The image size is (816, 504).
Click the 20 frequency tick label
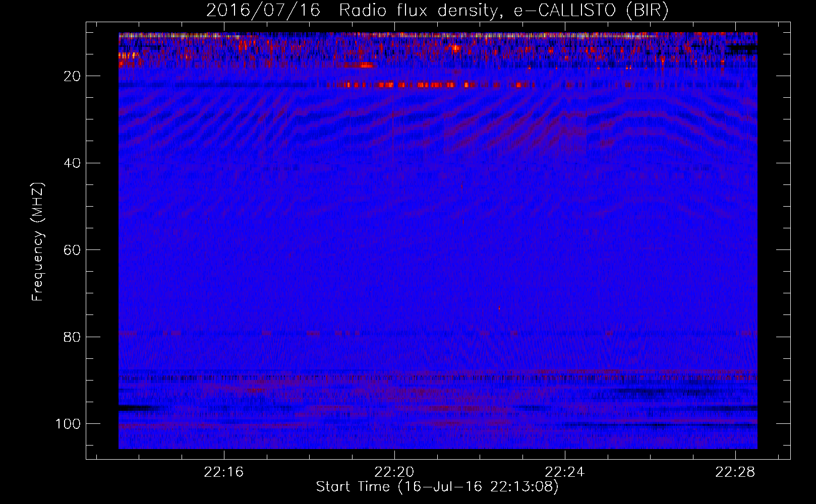coord(72,76)
